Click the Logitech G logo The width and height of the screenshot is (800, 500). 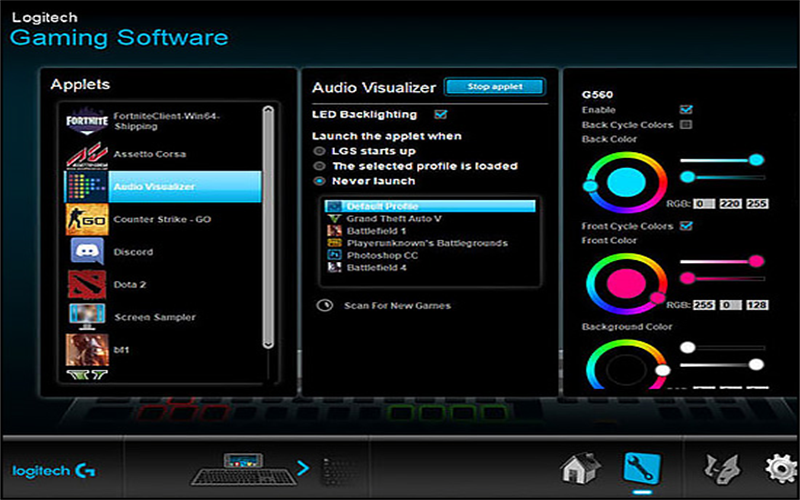point(54,471)
